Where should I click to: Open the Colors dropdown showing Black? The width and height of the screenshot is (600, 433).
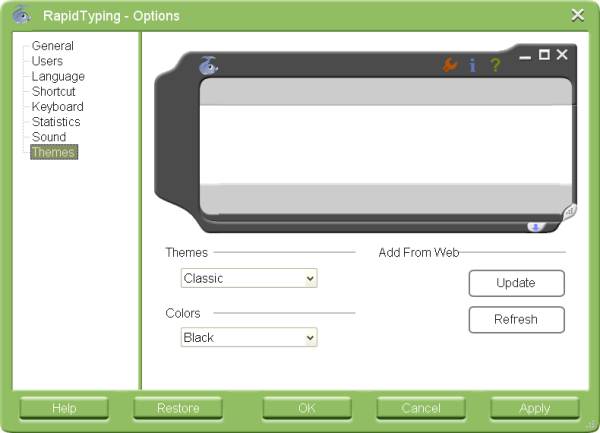coord(249,337)
